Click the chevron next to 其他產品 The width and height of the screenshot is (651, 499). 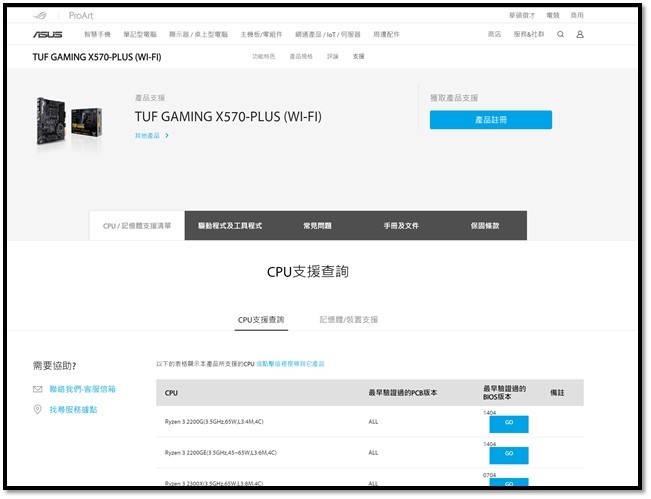(167, 135)
